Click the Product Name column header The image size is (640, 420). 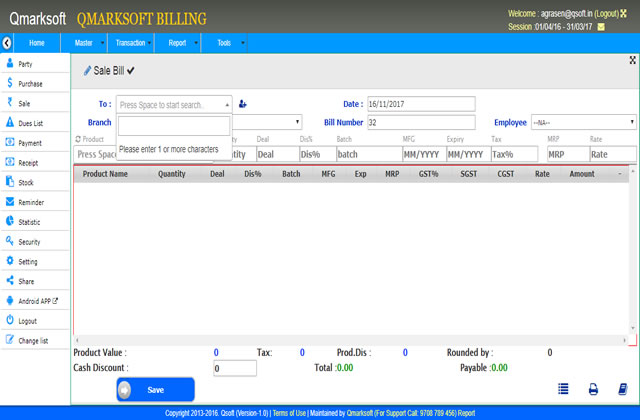(105, 174)
